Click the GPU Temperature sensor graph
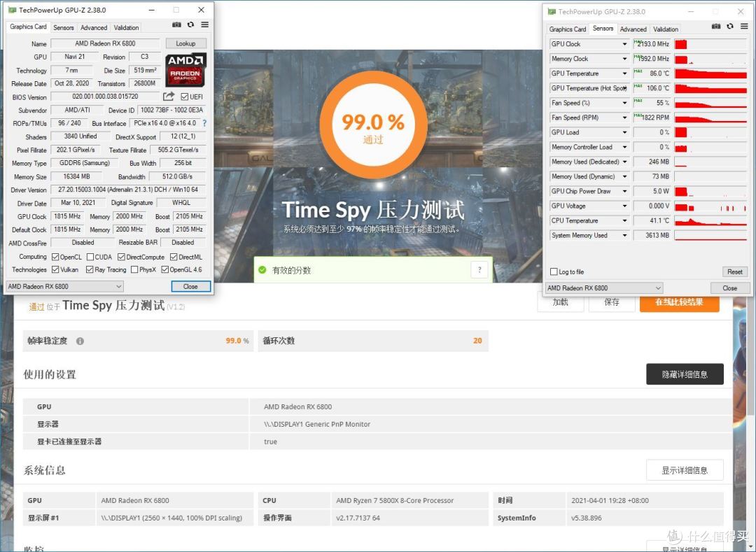 pos(710,73)
